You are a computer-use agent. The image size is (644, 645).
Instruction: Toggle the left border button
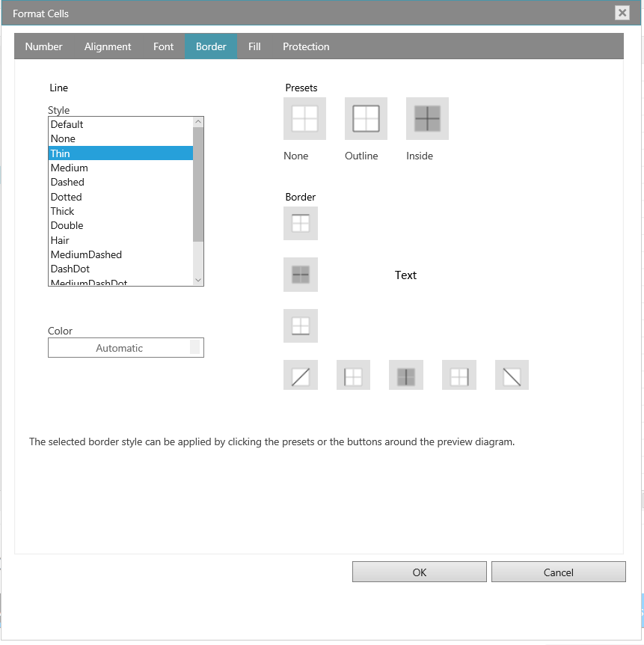[x=353, y=375]
